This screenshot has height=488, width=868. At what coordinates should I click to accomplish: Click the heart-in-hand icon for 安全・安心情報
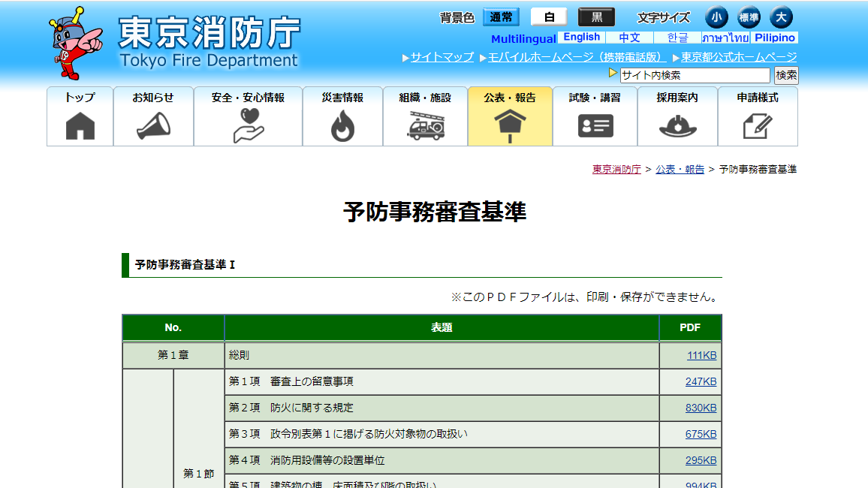[x=249, y=125]
